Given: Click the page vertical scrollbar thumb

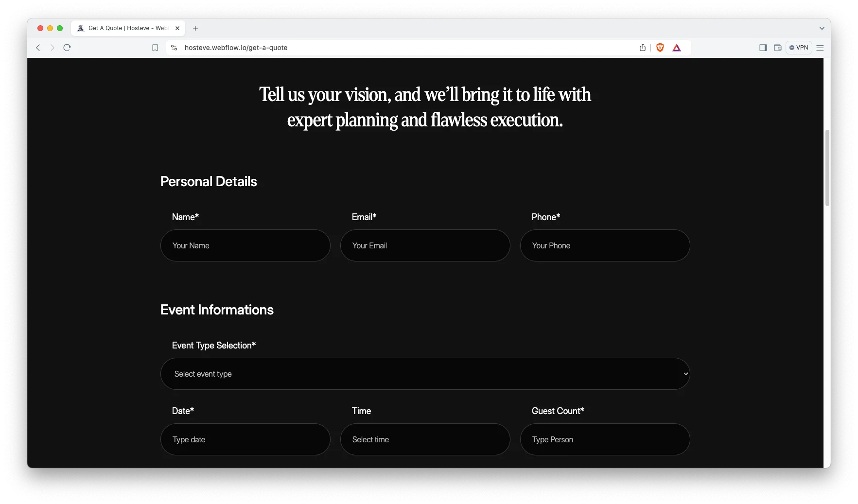Looking at the screenshot, I should click(827, 168).
